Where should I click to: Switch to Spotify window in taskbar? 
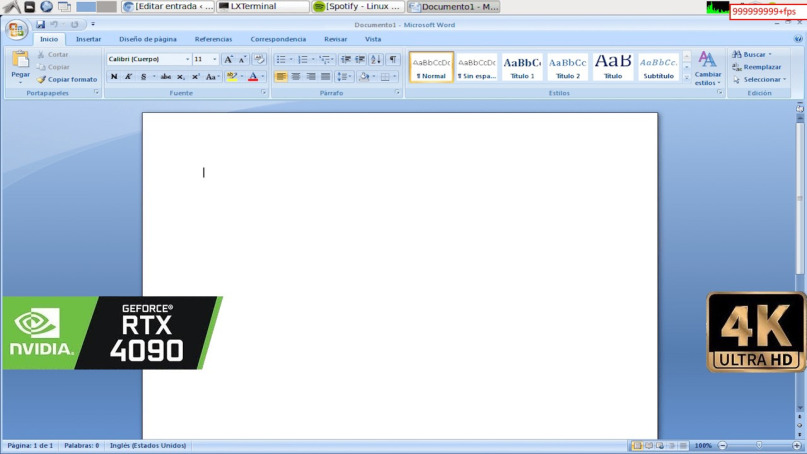(x=358, y=7)
